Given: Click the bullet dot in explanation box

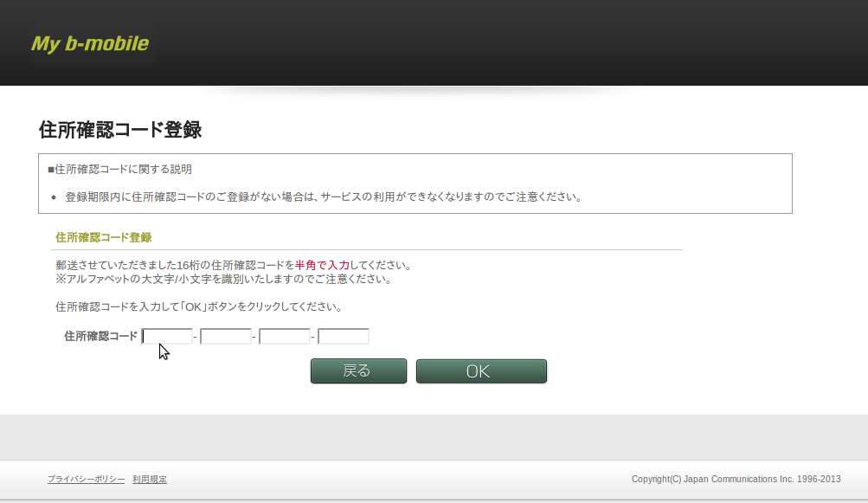Looking at the screenshot, I should point(54,197).
